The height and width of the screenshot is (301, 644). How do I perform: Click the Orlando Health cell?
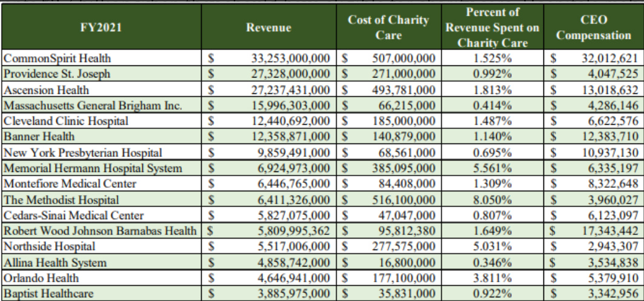[101, 278]
